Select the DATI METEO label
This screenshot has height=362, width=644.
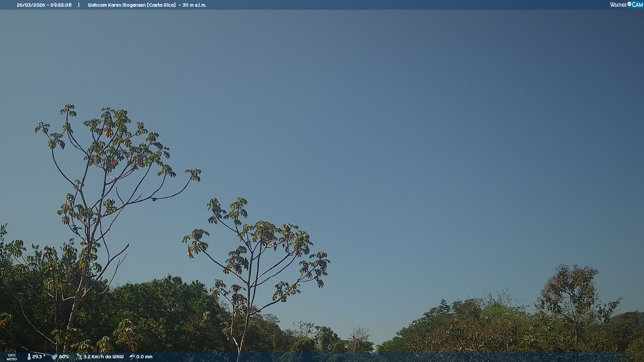coord(12,357)
